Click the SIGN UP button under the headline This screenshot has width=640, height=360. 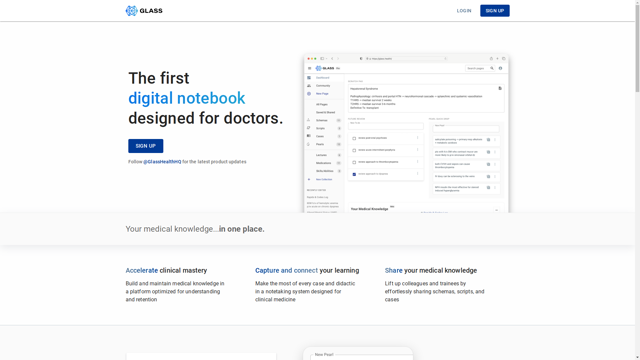146,146
